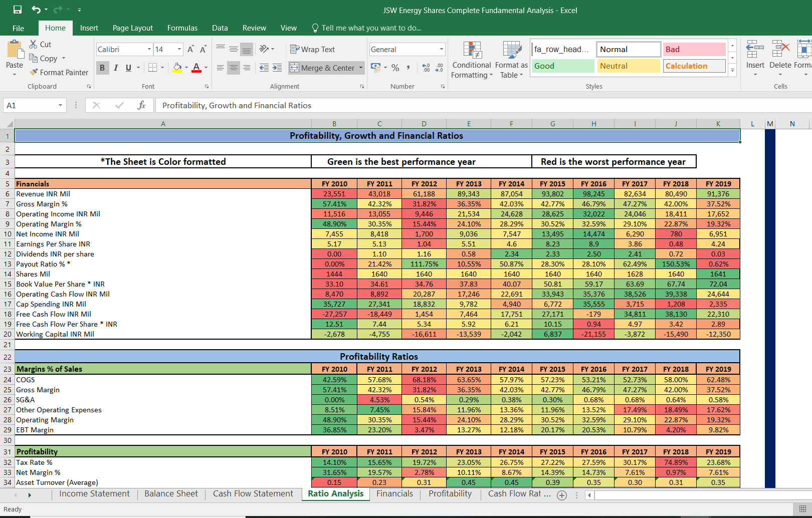Screen dimensions: 812x518
Task: Switch to the Financials sheet tab
Action: [x=395, y=494]
